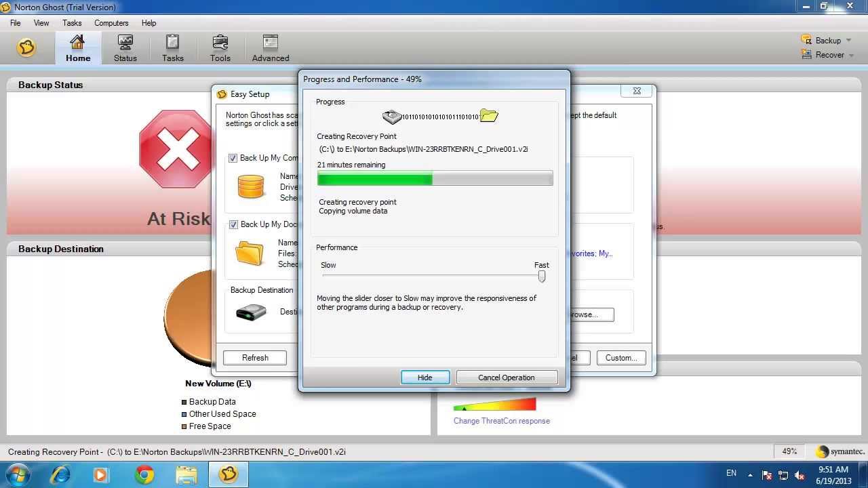Click the New Volume (E:) pie chart
The height and width of the screenshot is (488, 868).
[x=188, y=317]
